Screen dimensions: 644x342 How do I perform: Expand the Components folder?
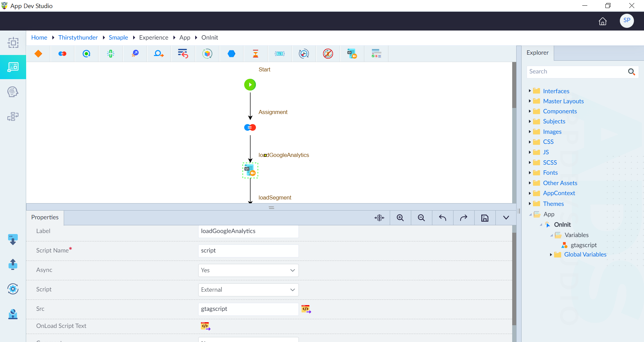click(530, 111)
